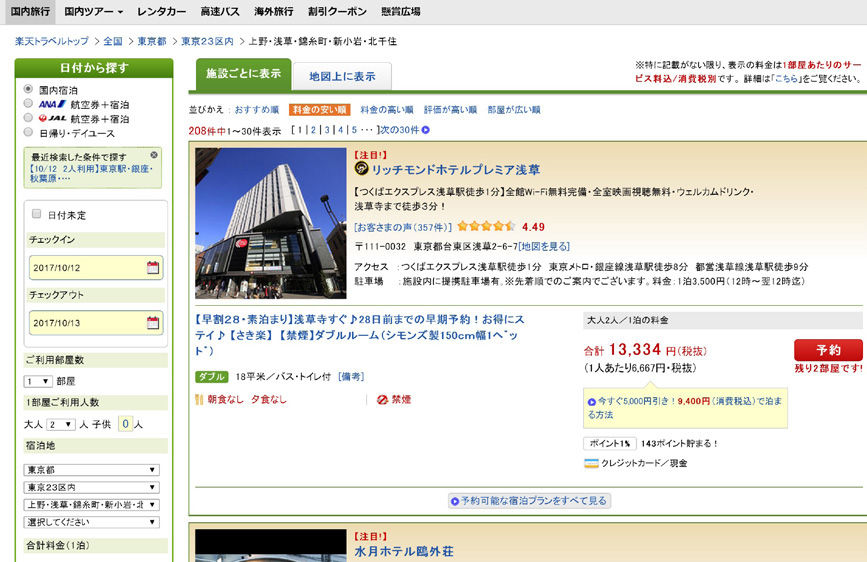This screenshot has height=562, width=867.
Task: Open the 早割28・素泊まり plan link
Action: 360,335
